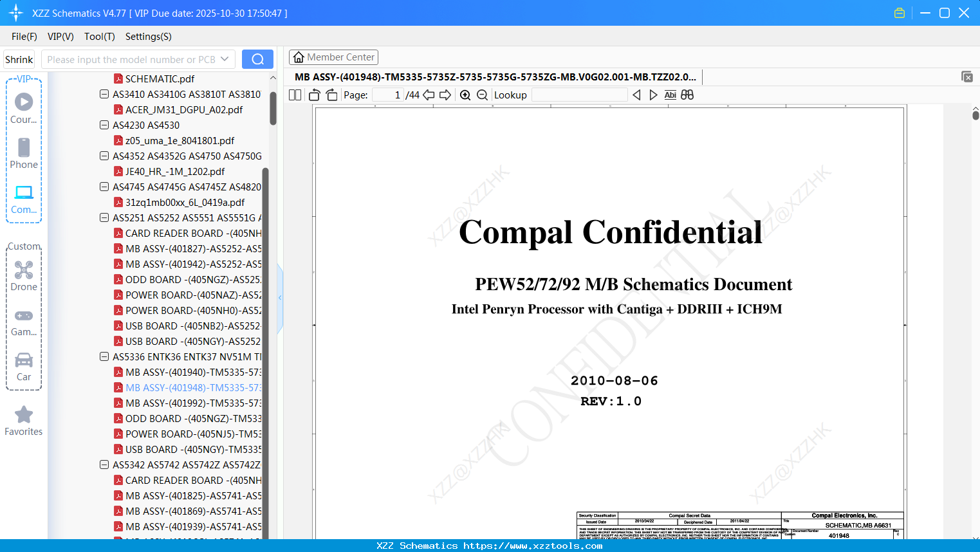980x552 pixels.
Task: Click the page number input box
Action: pyautogui.click(x=388, y=95)
